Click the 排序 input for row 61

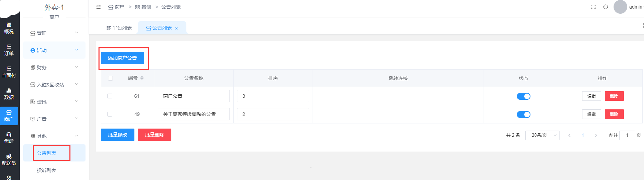pos(273,96)
